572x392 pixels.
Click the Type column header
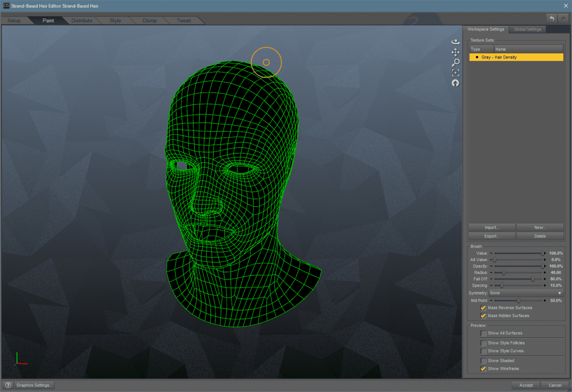481,49
